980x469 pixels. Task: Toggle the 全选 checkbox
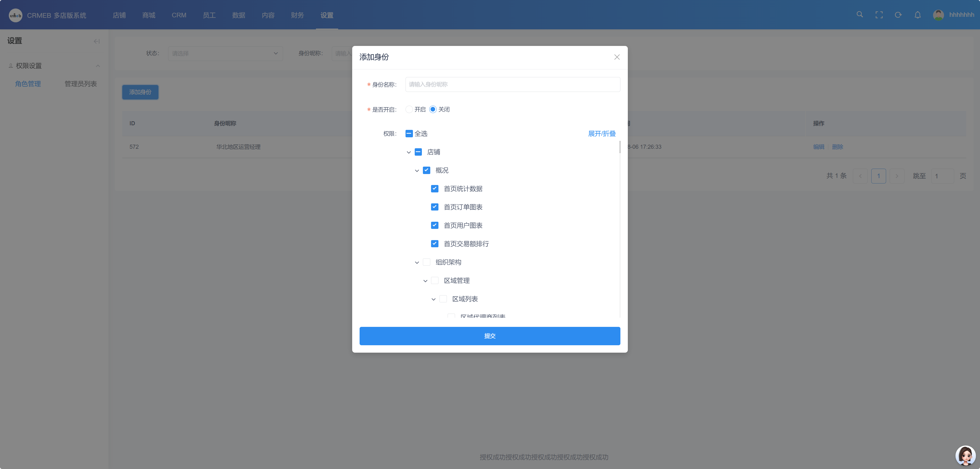tap(409, 133)
